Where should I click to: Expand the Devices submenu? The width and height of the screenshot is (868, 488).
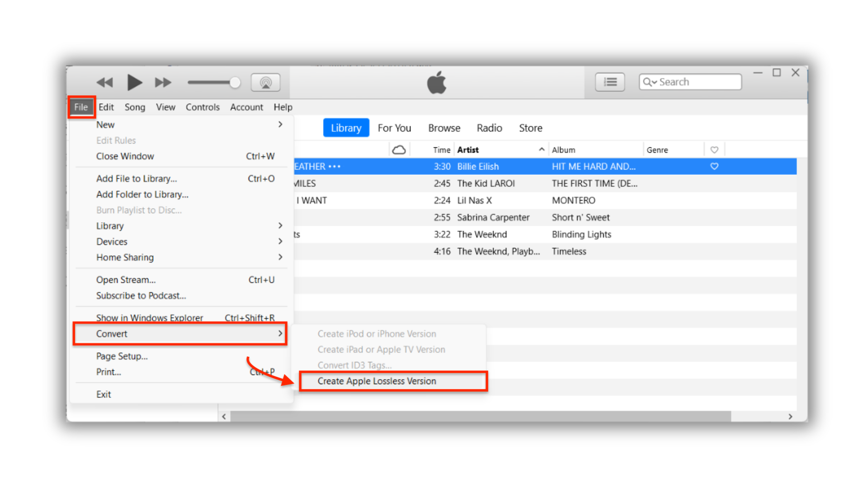click(x=181, y=241)
